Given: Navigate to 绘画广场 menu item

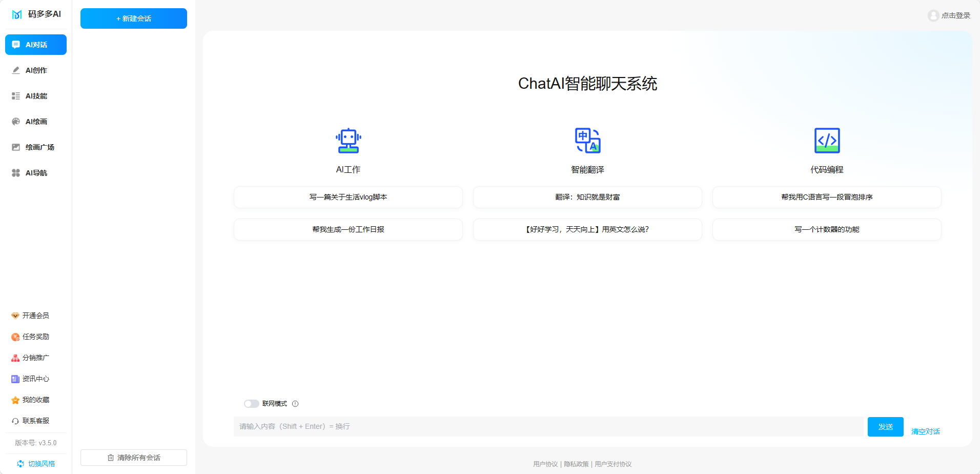Looking at the screenshot, I should [x=36, y=147].
